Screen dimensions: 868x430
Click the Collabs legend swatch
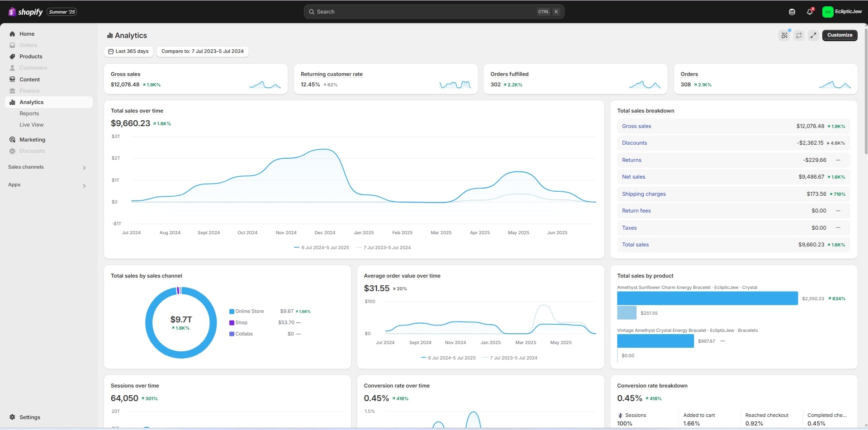(x=232, y=334)
